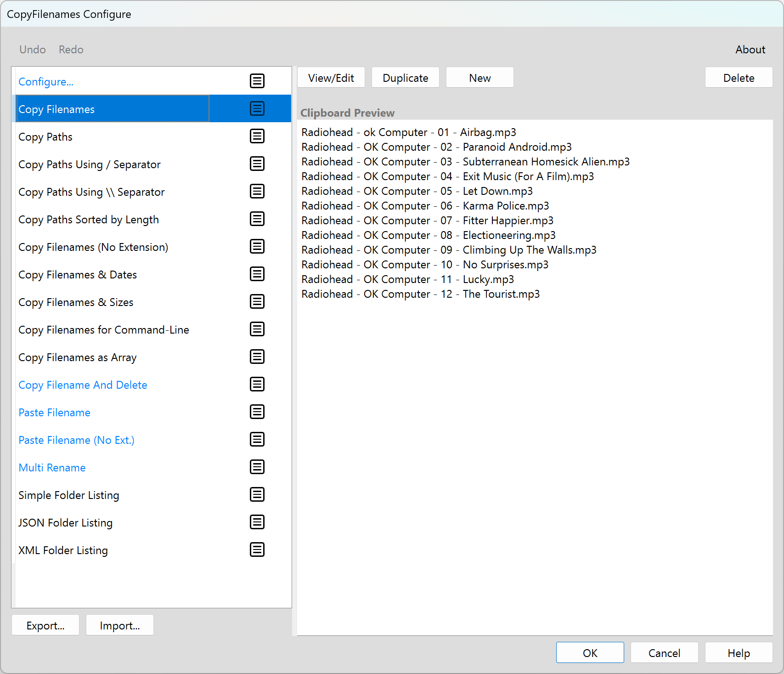
Task: Click the list icon beside Copy Paths
Action: tap(257, 136)
